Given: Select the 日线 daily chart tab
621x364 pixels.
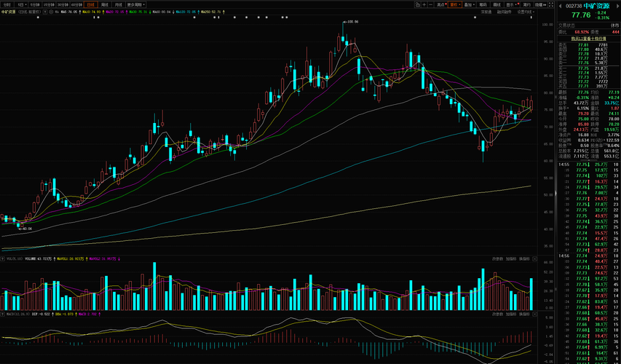Looking at the screenshot, I should pyautogui.click(x=91, y=5).
